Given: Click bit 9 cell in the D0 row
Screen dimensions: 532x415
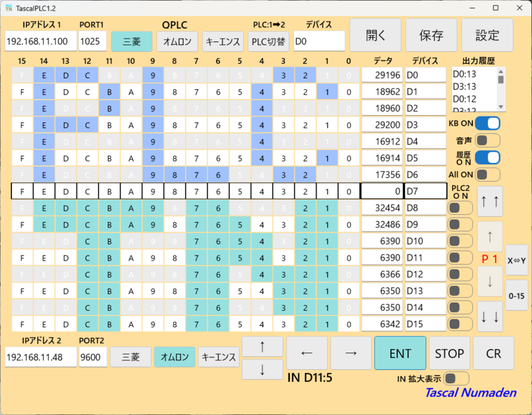Looking at the screenshot, I should pyautogui.click(x=152, y=74).
